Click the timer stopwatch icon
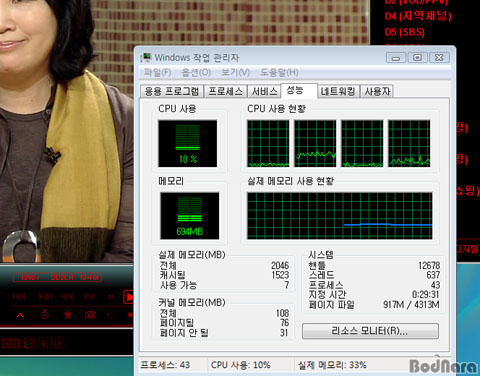Screen dimensions: 480x376 (x=45, y=314)
